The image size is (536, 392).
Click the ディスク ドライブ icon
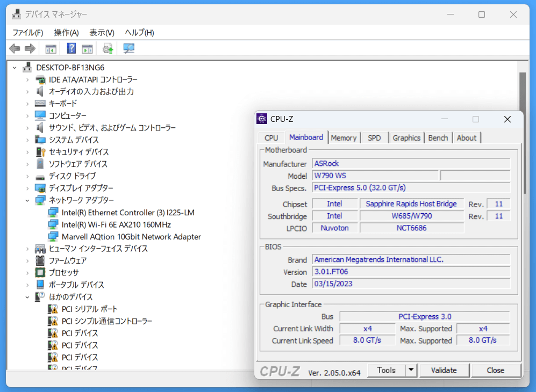40,177
